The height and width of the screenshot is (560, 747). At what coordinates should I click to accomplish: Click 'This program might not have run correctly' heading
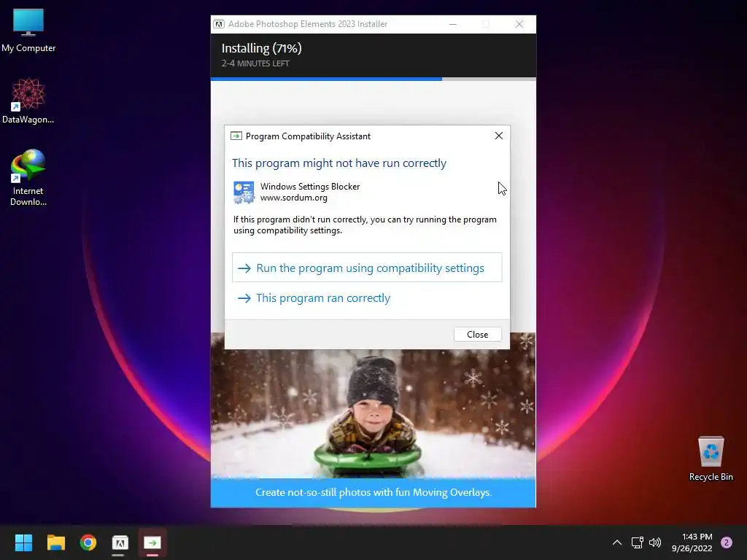tap(339, 163)
